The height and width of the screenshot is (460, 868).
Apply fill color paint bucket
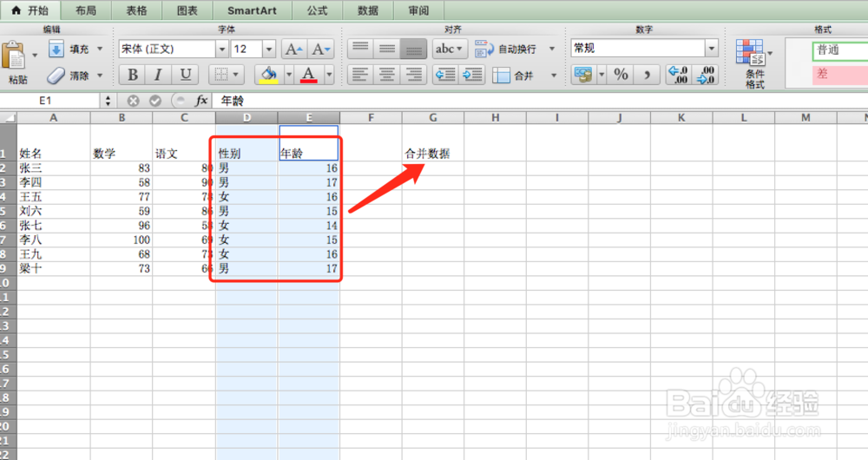[269, 74]
